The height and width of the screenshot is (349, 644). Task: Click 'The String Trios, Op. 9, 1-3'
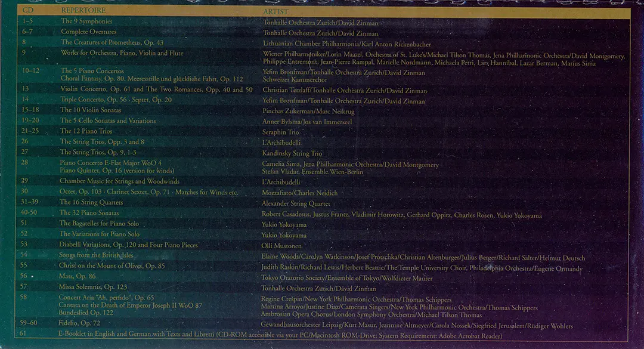point(98,153)
